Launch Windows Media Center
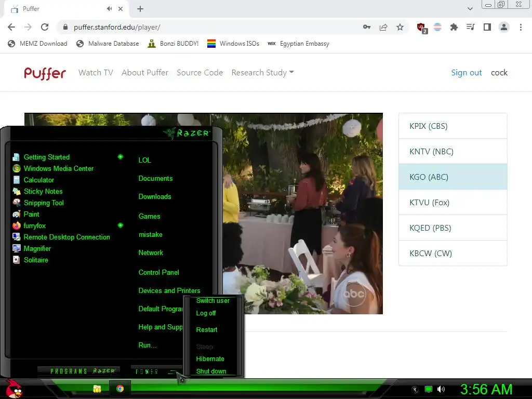 [x=53, y=169]
